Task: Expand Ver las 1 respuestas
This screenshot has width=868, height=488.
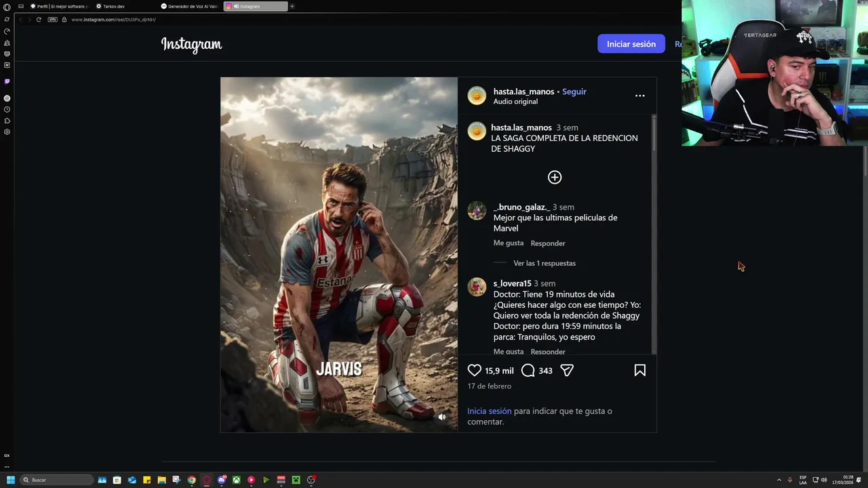Action: click(544, 263)
